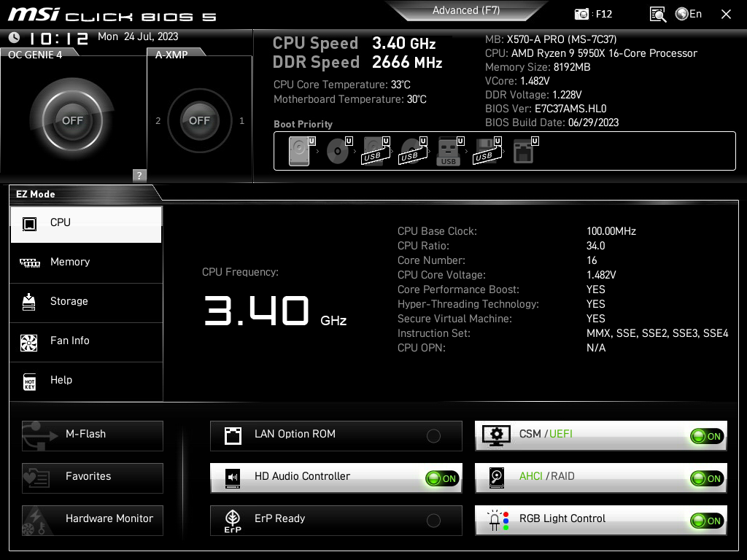Viewport: 747px width, 560px height.
Task: Click the CPU Ratio value 34.0
Action: (595, 246)
